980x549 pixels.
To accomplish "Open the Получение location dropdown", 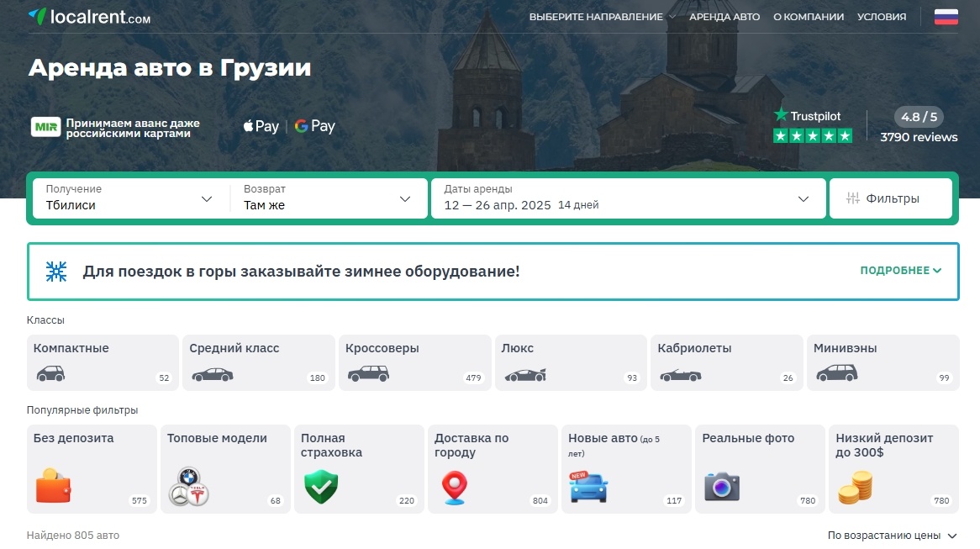I will pos(126,198).
